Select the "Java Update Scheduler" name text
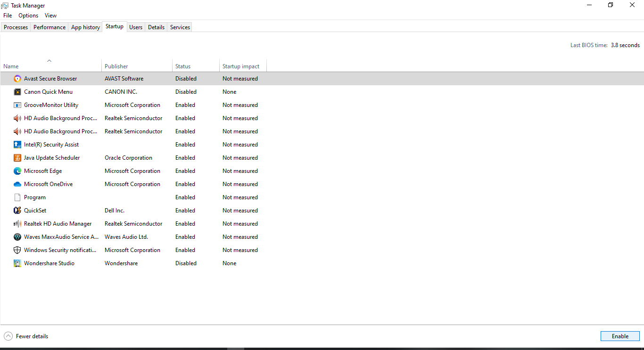Image resolution: width=644 pixels, height=350 pixels. 52,158
